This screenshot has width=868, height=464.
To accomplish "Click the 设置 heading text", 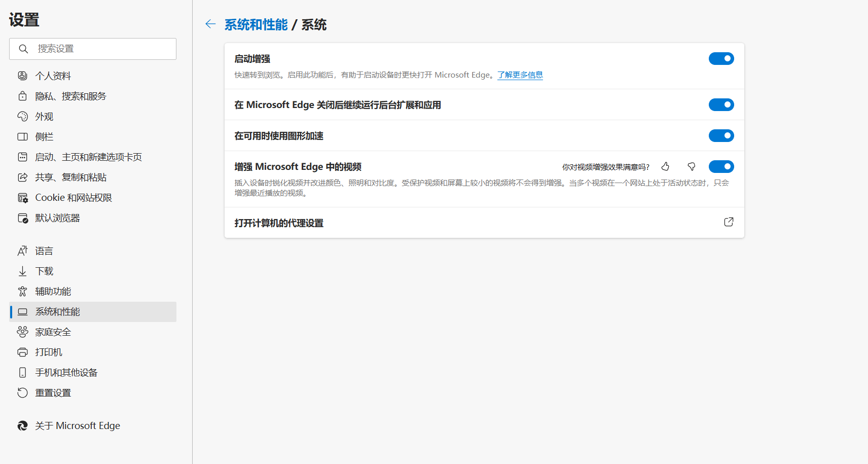I will [x=24, y=19].
